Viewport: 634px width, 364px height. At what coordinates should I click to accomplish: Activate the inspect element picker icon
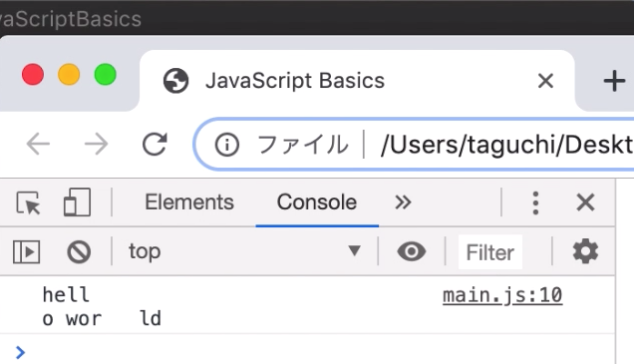point(28,203)
